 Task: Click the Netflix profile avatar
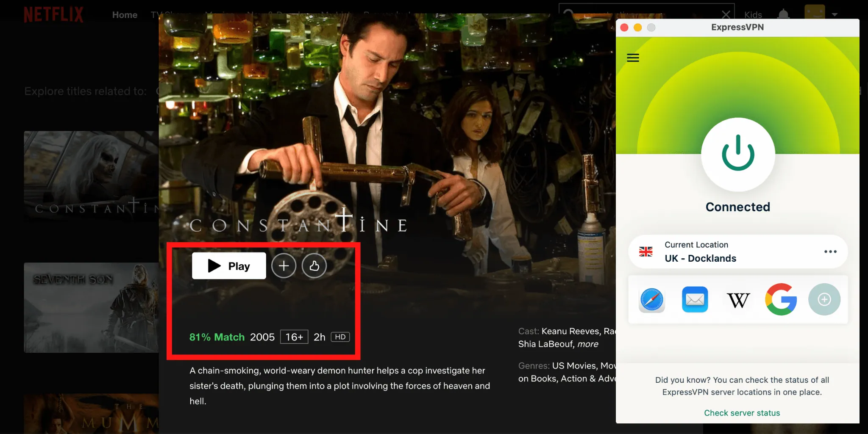(815, 12)
